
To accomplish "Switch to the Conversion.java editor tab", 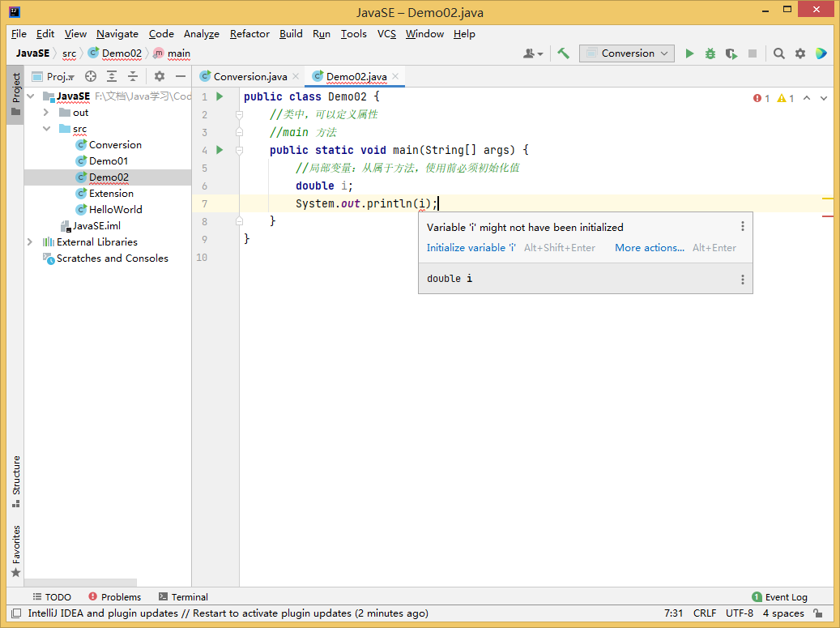I will (249, 77).
